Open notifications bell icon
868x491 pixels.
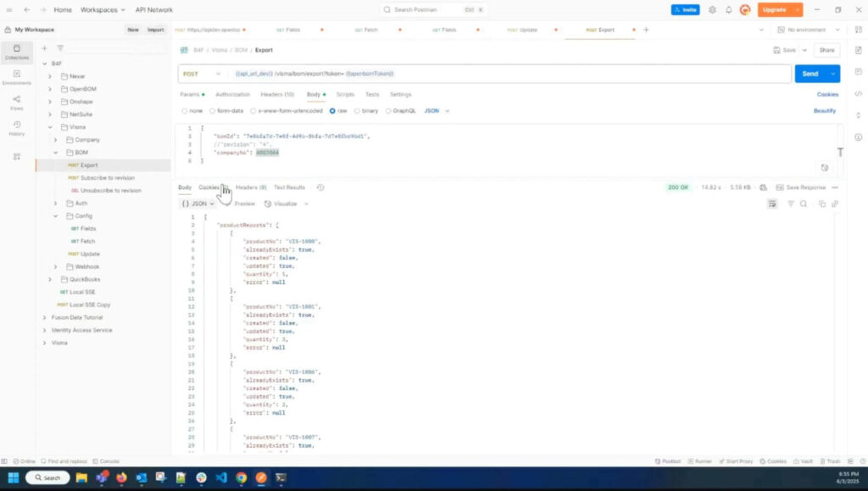pyautogui.click(x=728, y=10)
